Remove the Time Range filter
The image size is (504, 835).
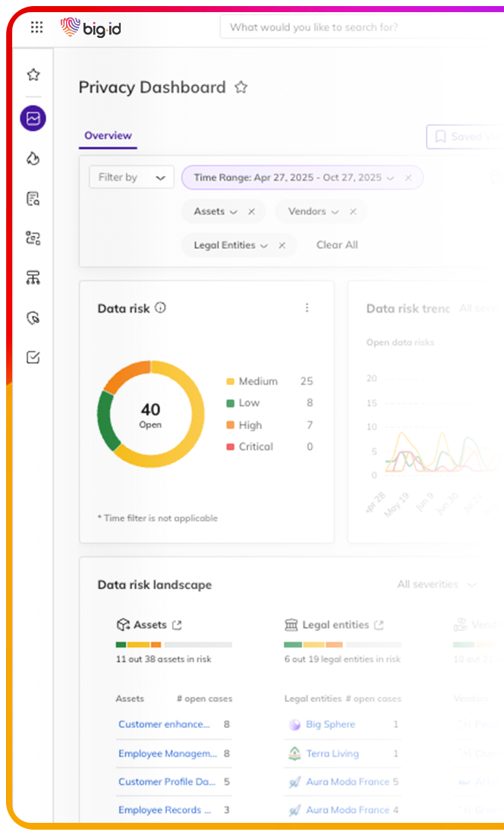408,178
